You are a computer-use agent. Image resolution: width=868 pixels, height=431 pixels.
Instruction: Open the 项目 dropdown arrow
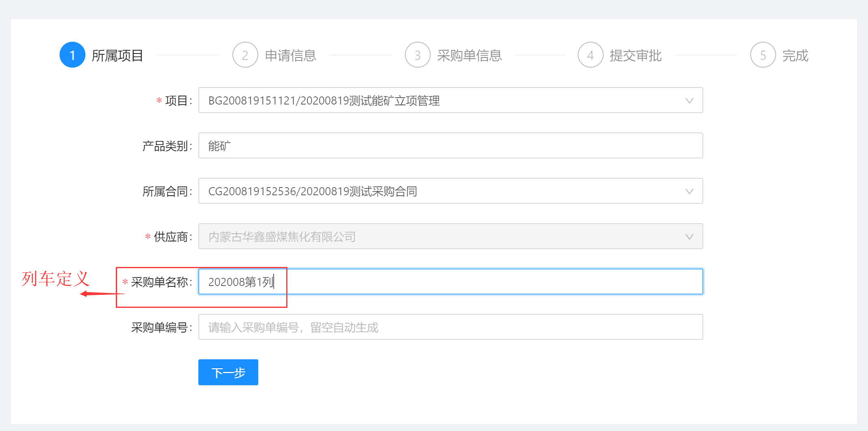[689, 100]
